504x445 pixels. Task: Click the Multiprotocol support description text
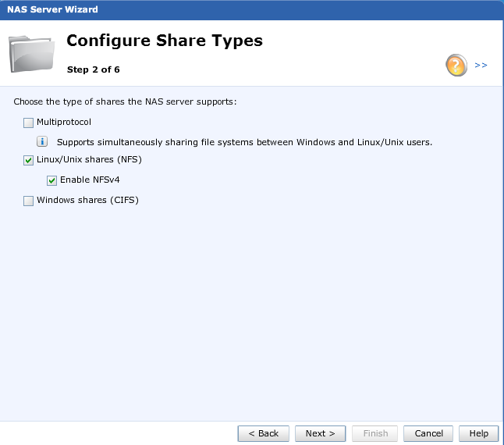click(x=244, y=142)
